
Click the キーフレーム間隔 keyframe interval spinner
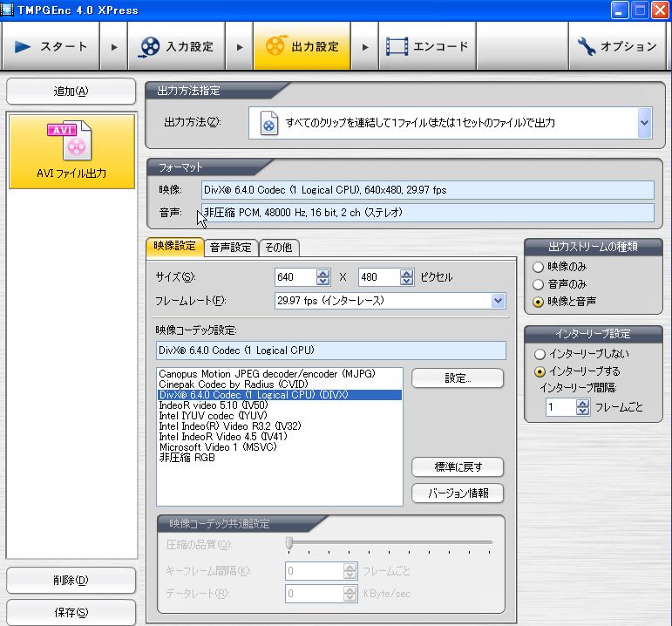[x=350, y=571]
